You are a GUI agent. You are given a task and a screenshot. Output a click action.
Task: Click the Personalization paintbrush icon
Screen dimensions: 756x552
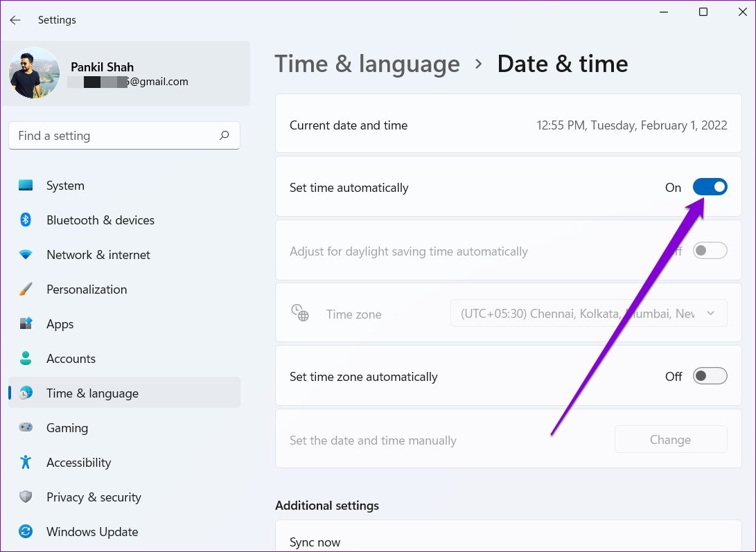(26, 289)
